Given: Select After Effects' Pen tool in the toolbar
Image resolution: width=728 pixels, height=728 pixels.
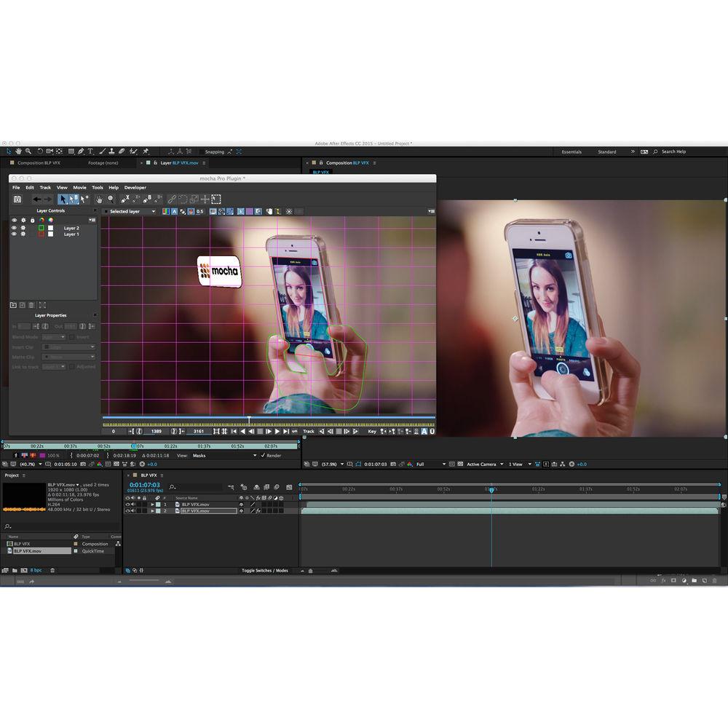Looking at the screenshot, I should point(81,151).
